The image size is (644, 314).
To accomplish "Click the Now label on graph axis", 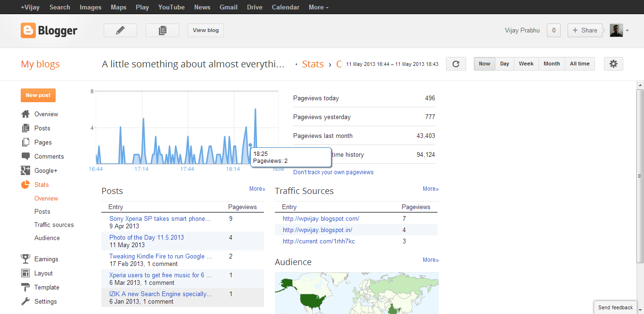I will point(279,169).
